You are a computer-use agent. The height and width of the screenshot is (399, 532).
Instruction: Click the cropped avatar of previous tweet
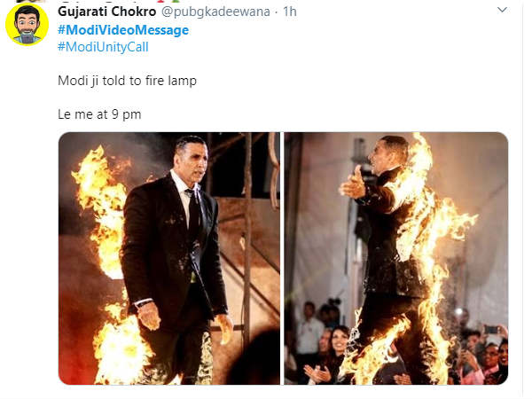click(30, 1)
